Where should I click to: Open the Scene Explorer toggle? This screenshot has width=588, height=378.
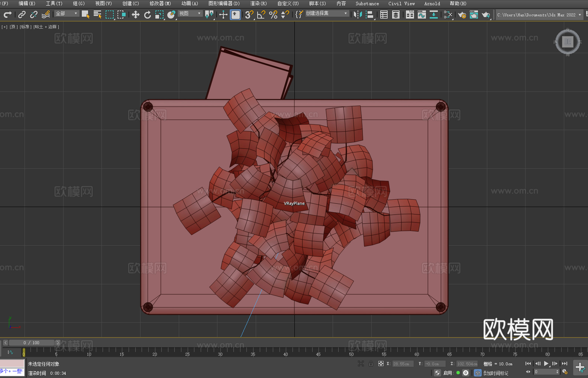[x=384, y=14]
